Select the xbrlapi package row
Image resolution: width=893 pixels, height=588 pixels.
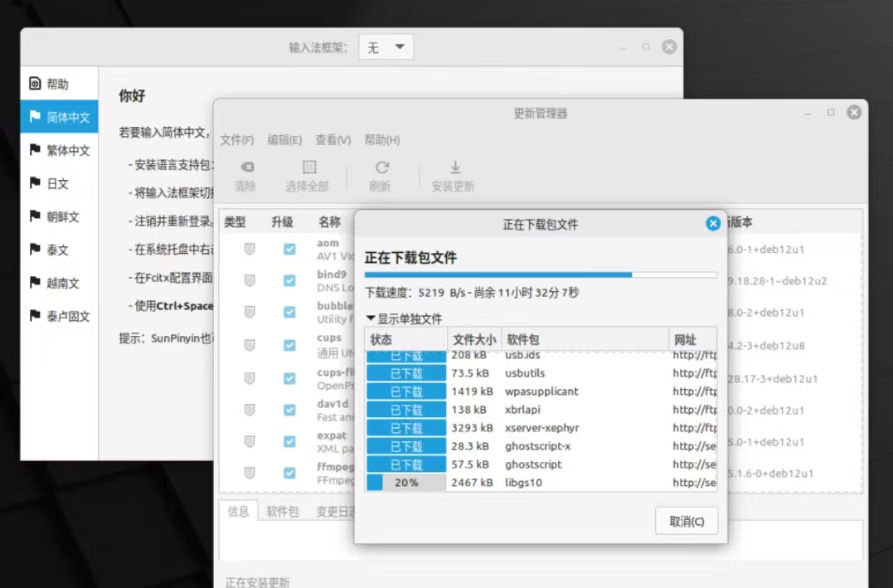pyautogui.click(x=541, y=410)
